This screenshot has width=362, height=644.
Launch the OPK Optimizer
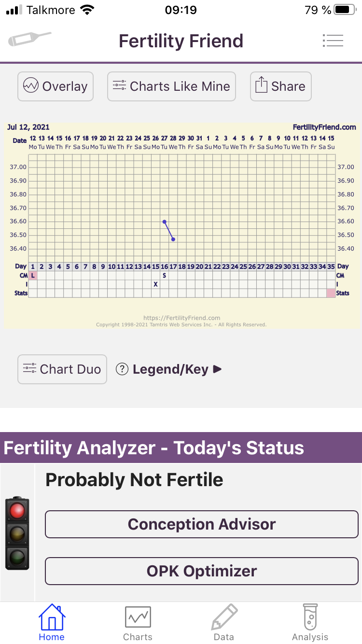(202, 571)
